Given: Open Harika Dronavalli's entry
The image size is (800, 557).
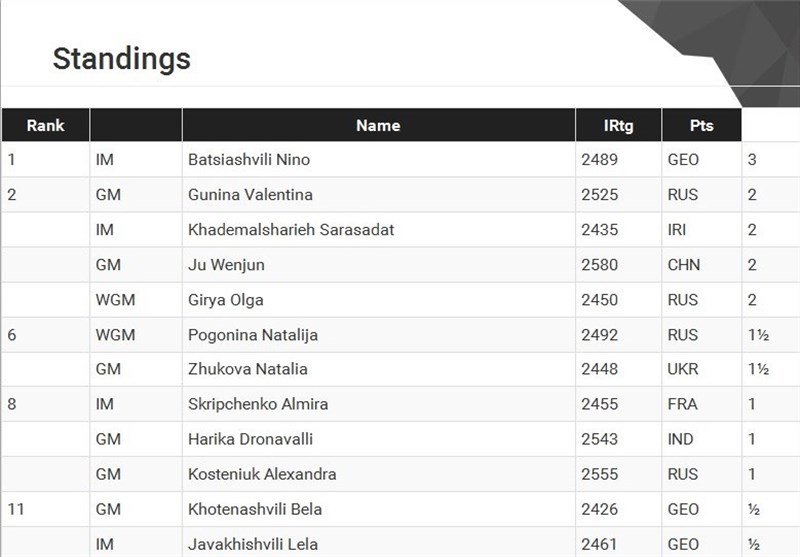Looking at the screenshot, I should (x=248, y=439).
